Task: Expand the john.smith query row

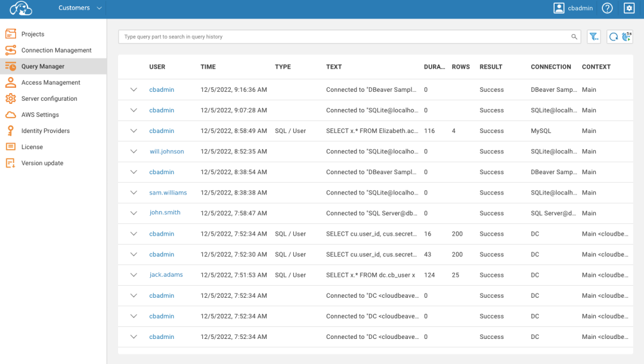Action: (x=134, y=213)
